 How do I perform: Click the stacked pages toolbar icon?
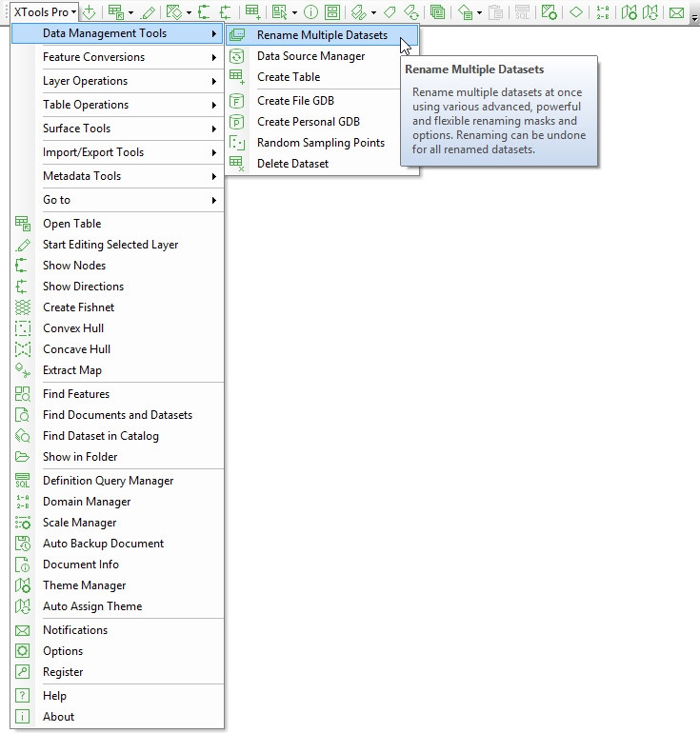click(438, 12)
